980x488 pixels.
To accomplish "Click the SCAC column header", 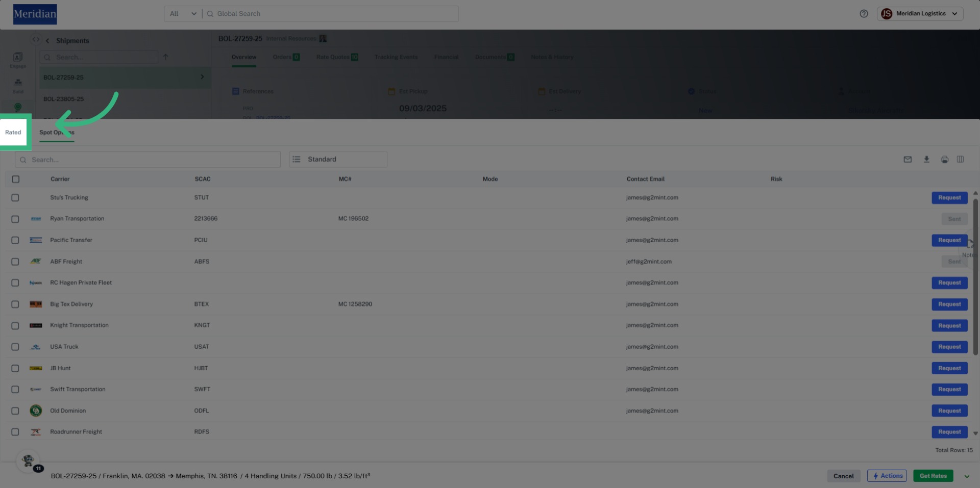I will coord(203,179).
